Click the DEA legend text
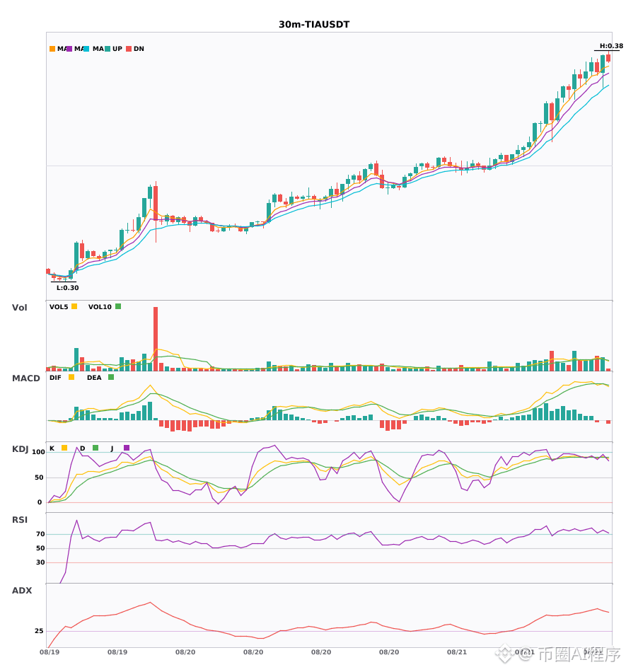This screenshot has height=672, width=626. pos(94,378)
